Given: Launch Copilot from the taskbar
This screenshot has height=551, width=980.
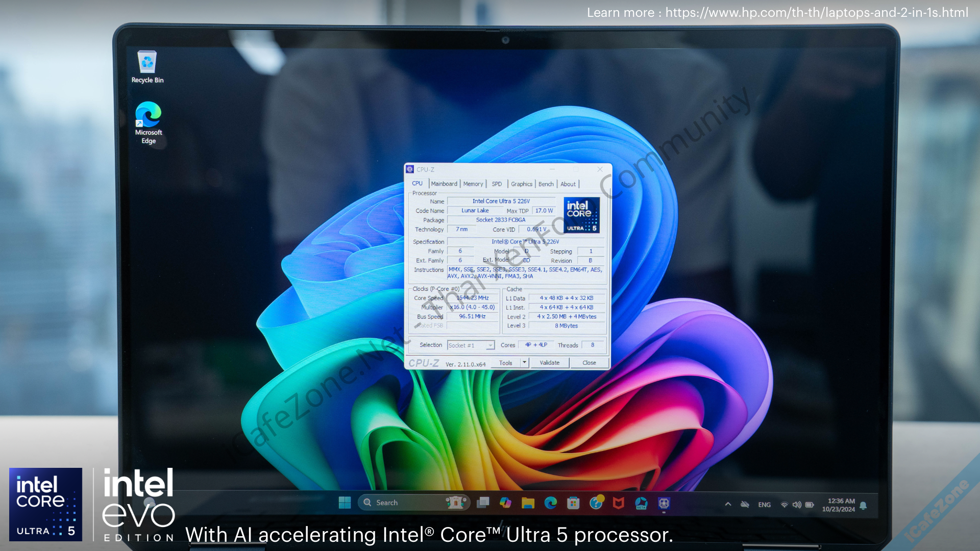Looking at the screenshot, I should [x=505, y=503].
